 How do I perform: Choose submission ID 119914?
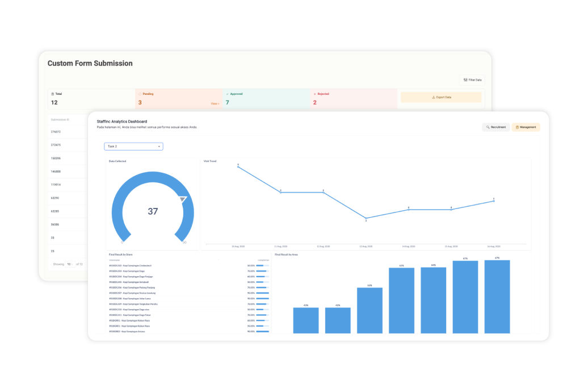pos(56,185)
